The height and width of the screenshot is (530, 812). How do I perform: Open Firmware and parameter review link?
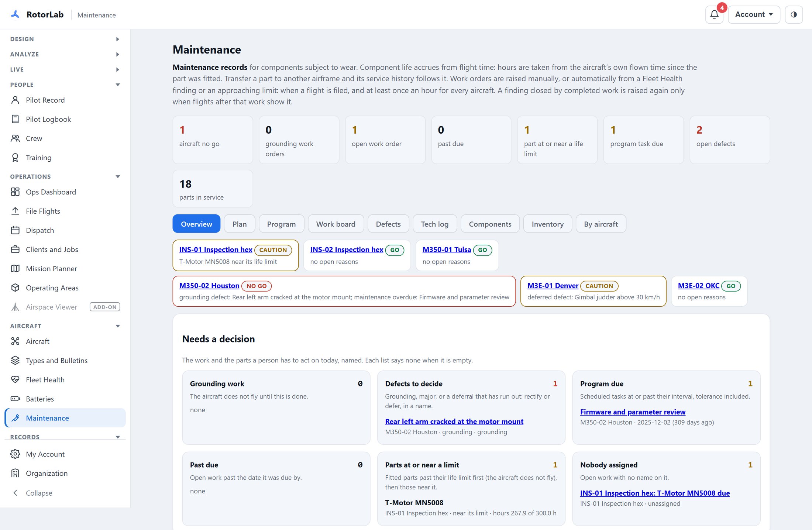pyautogui.click(x=633, y=412)
